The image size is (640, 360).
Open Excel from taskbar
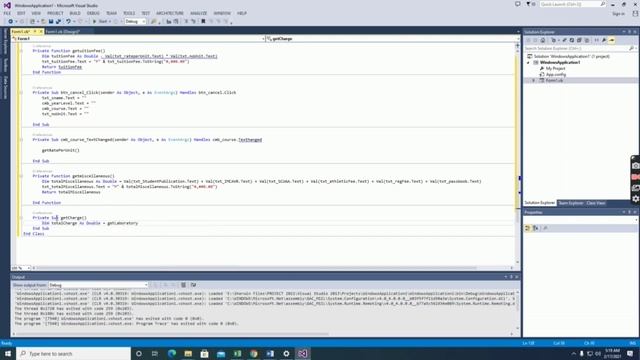237,353
